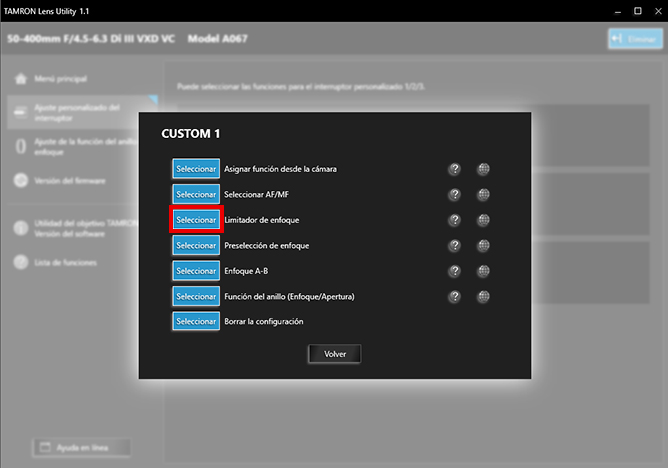Click the Borrar la configuración label
The width and height of the screenshot is (668, 468).
pos(264,322)
